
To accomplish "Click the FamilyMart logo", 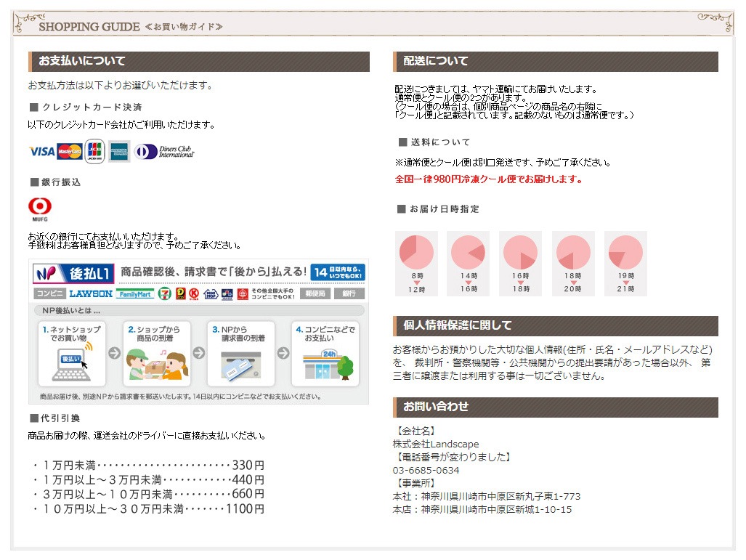I will tap(135, 293).
